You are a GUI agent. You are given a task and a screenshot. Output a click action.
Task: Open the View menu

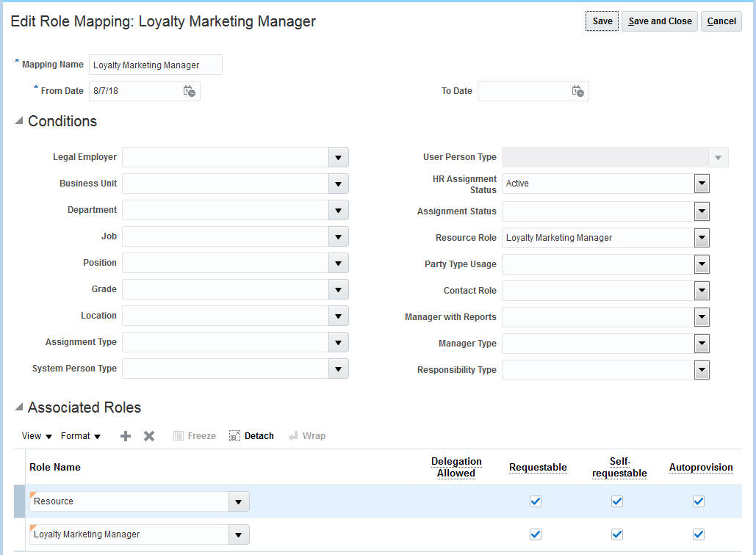click(37, 436)
